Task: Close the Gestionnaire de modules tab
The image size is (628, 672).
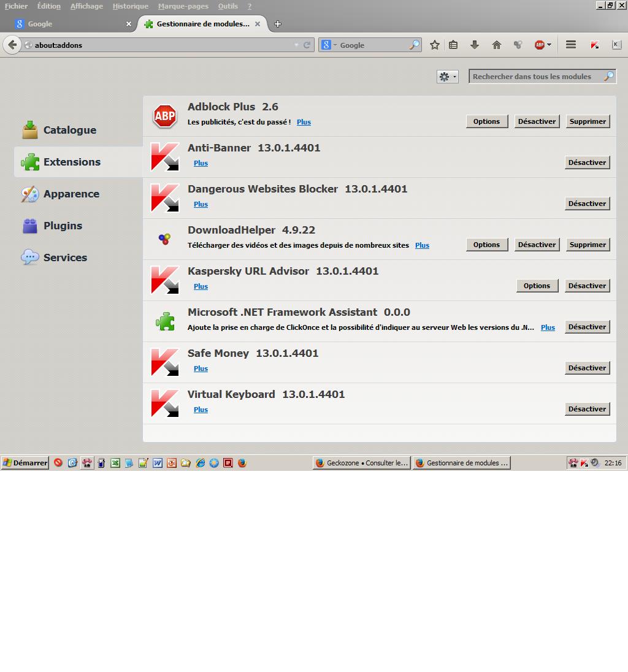Action: coord(258,24)
